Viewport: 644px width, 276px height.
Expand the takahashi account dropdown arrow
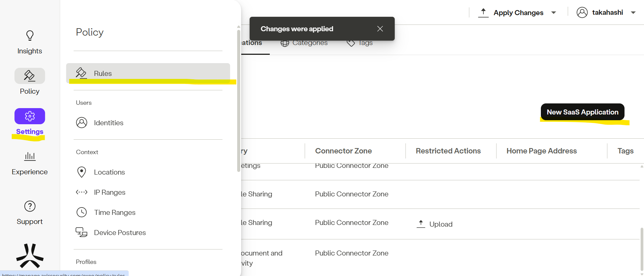(x=633, y=13)
